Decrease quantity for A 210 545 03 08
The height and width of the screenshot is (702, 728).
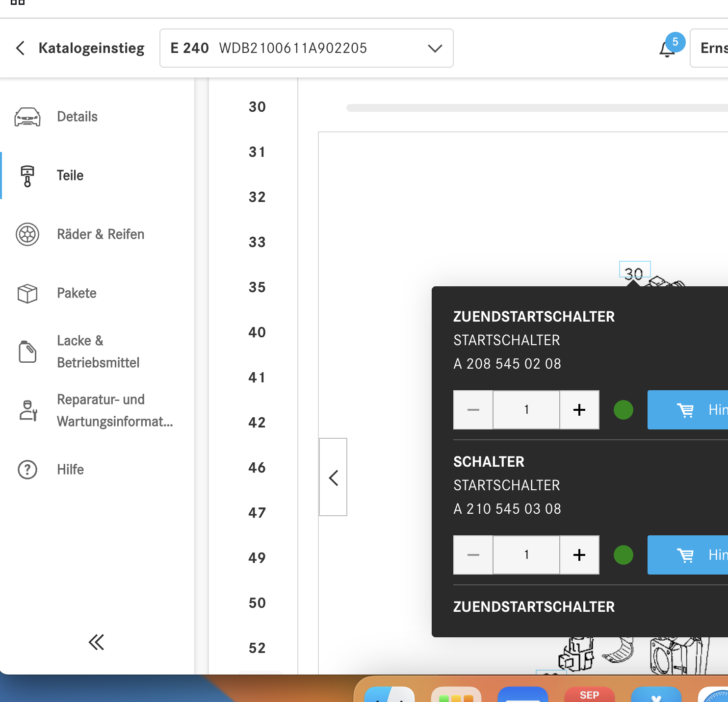(473, 555)
